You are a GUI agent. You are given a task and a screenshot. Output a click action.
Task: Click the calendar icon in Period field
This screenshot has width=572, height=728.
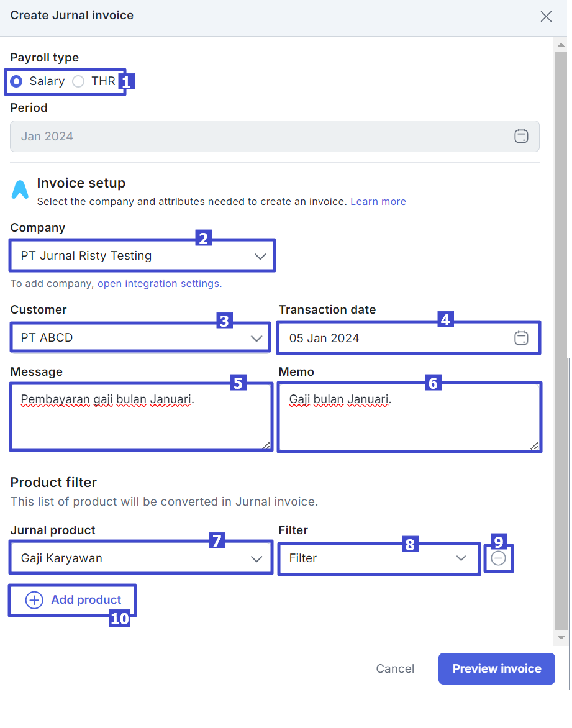521,136
